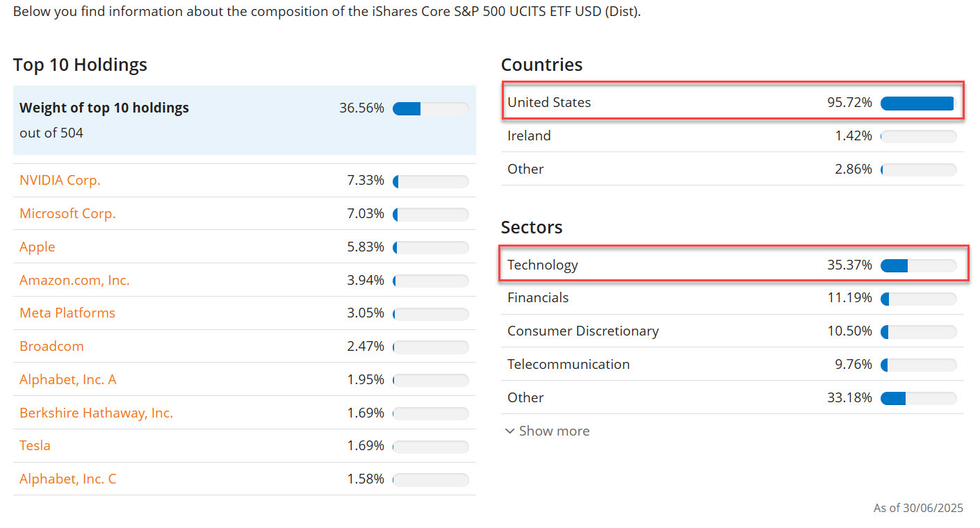Select the Ireland country label
The width and height of the screenshot is (980, 528).
click(x=529, y=135)
